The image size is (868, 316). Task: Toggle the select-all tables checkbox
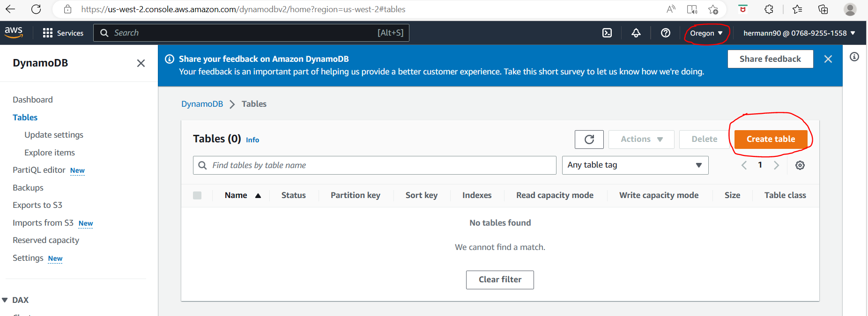[x=197, y=195]
